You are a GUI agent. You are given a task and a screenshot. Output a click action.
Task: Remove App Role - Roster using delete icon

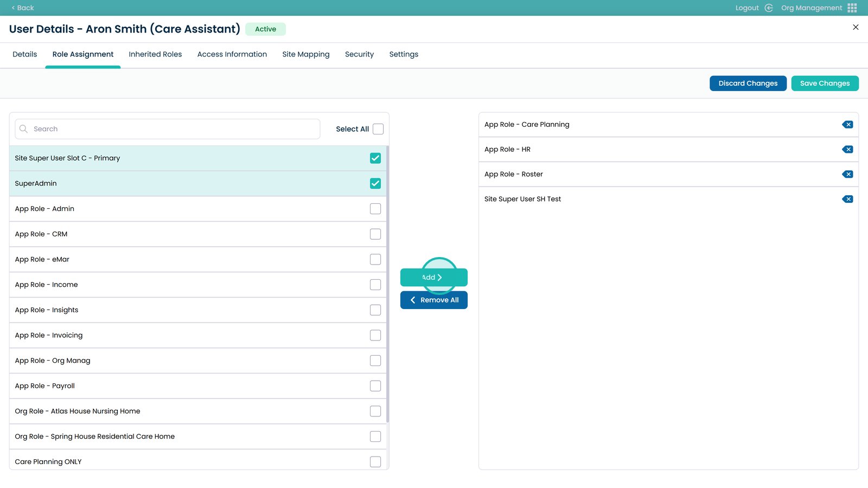coord(847,175)
